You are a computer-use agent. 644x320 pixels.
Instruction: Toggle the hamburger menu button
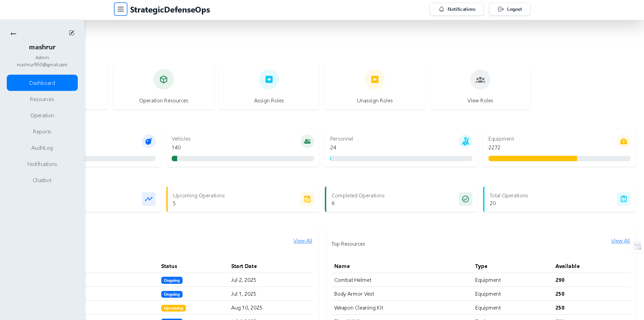(x=121, y=9)
